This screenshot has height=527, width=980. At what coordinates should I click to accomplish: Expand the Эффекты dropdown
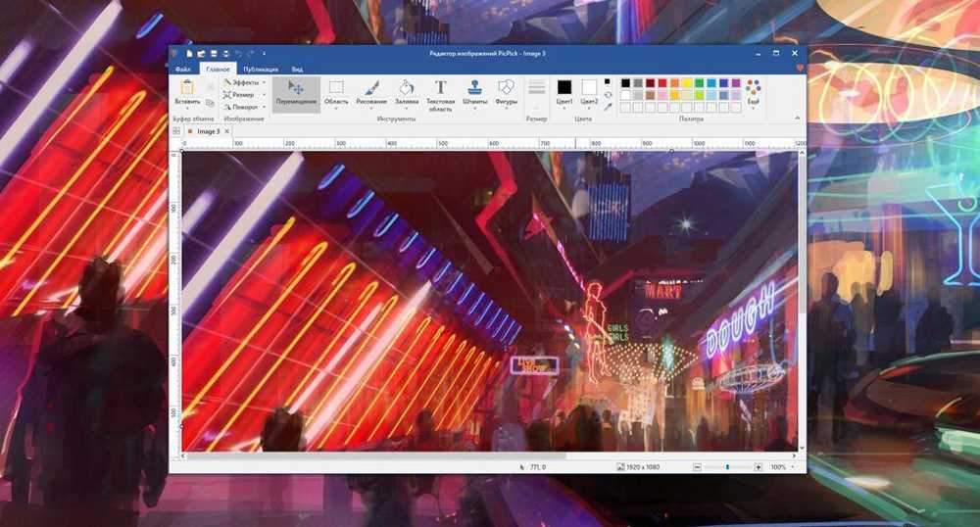coord(242,83)
